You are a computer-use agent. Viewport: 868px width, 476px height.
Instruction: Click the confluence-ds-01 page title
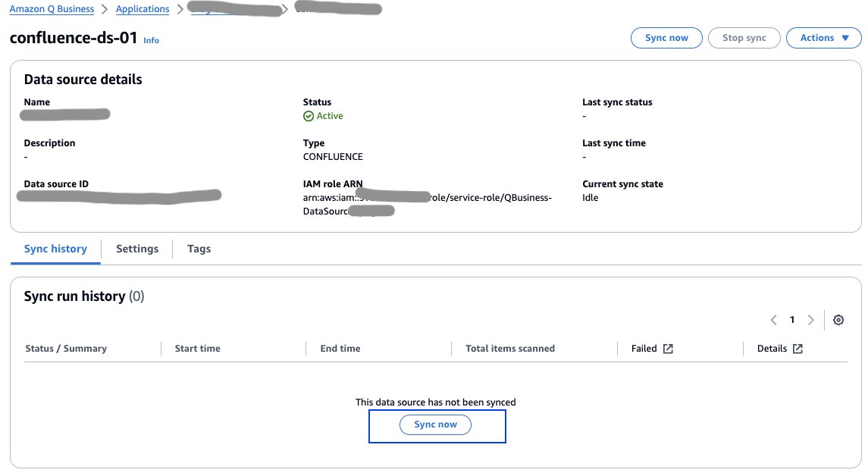(74, 38)
